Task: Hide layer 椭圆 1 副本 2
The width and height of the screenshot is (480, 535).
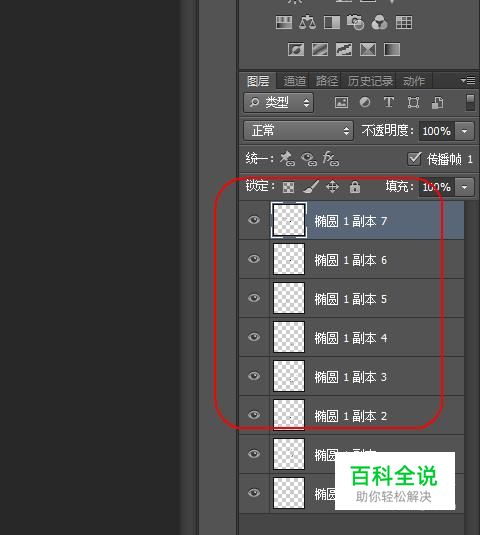Action: tap(254, 415)
